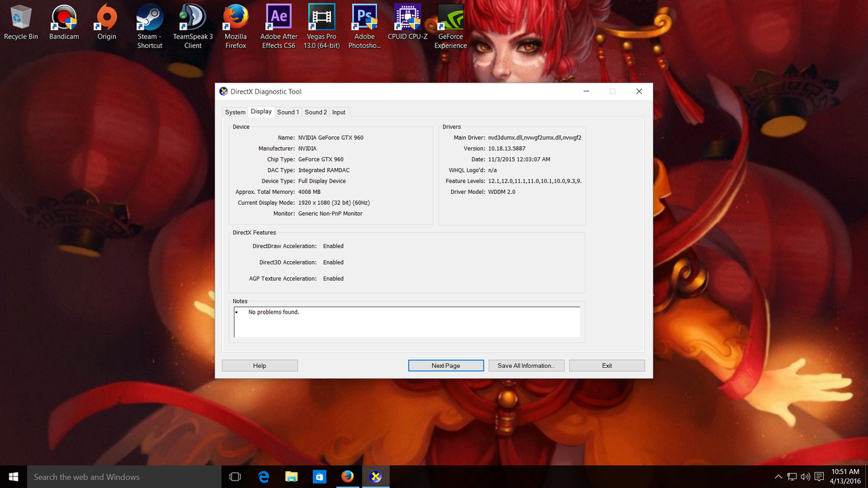Click the driver version 10.18.13.5887
The width and height of the screenshot is (868, 488).
pos(507,148)
